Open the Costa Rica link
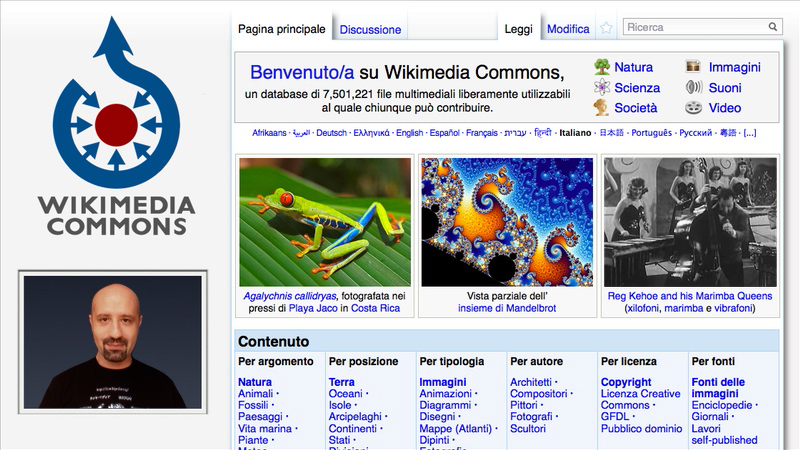Viewport: 800px width, 450px height. click(x=375, y=308)
